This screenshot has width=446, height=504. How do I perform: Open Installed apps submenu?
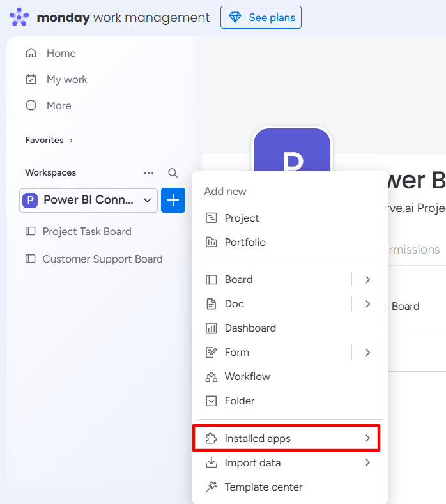pos(286,438)
